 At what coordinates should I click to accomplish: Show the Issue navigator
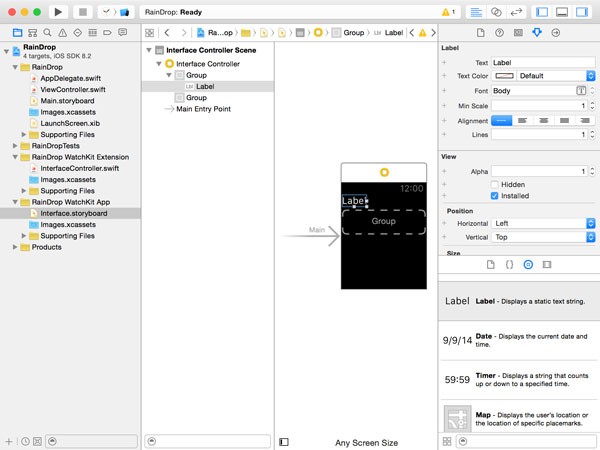point(62,33)
